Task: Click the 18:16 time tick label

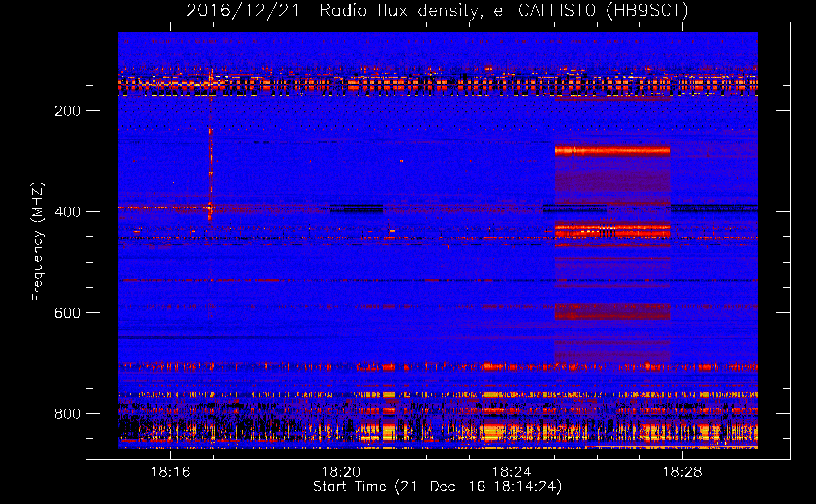Action: click(x=170, y=472)
